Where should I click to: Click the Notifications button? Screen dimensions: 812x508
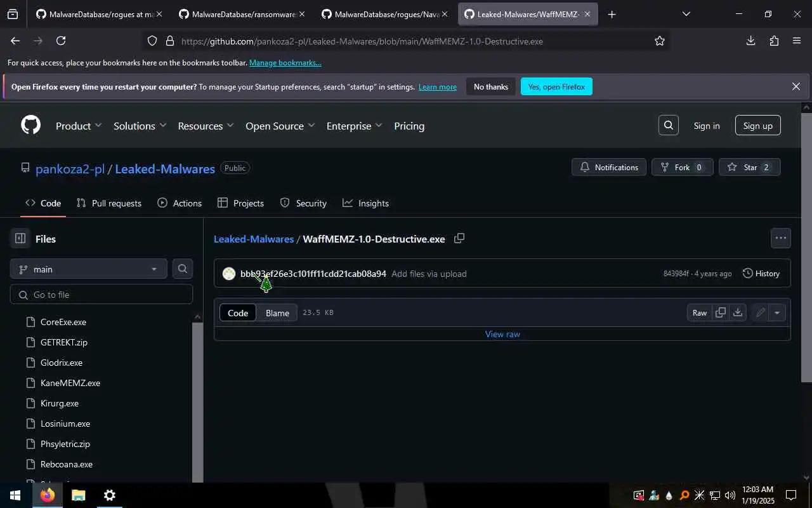tap(609, 167)
